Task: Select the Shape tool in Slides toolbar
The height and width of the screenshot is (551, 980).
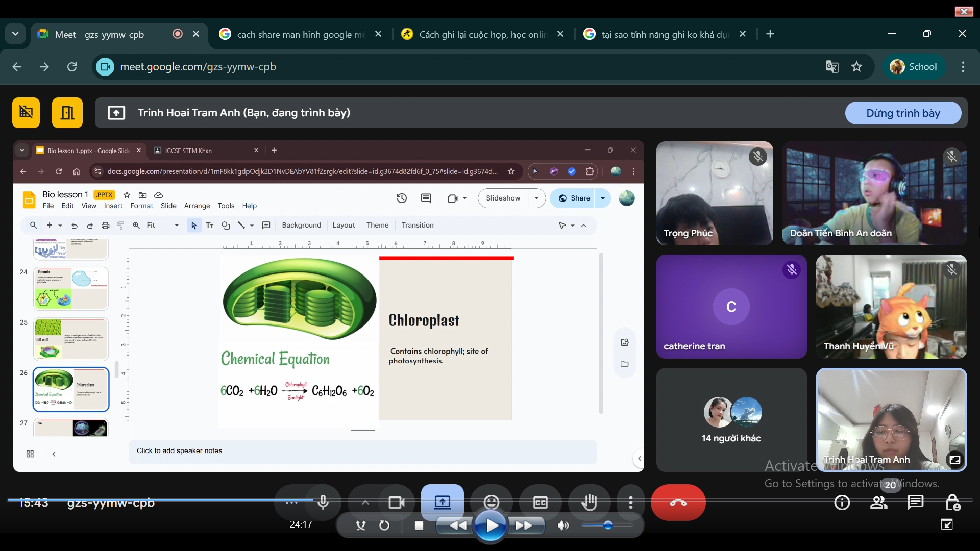Action: pyautogui.click(x=226, y=226)
